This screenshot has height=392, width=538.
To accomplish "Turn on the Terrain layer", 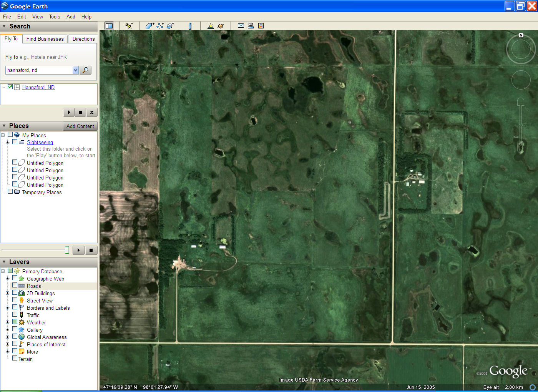I will click(x=15, y=358).
